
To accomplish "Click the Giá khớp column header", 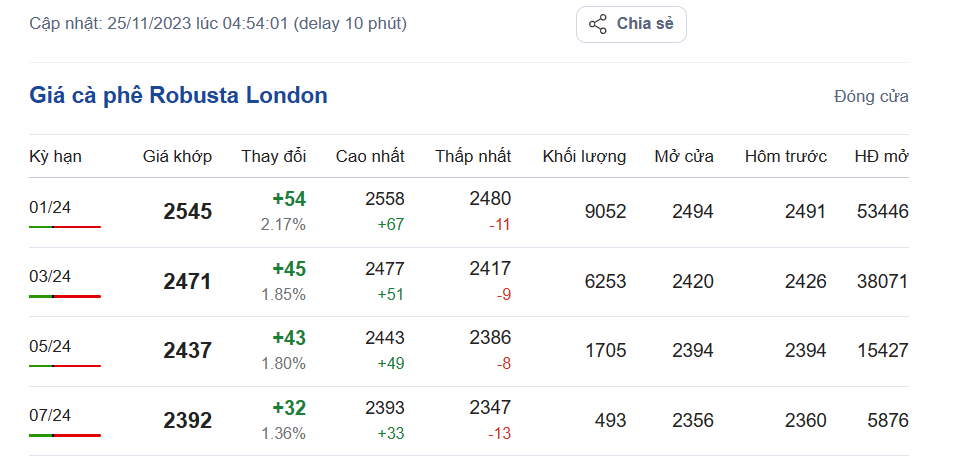I will click(177, 156).
